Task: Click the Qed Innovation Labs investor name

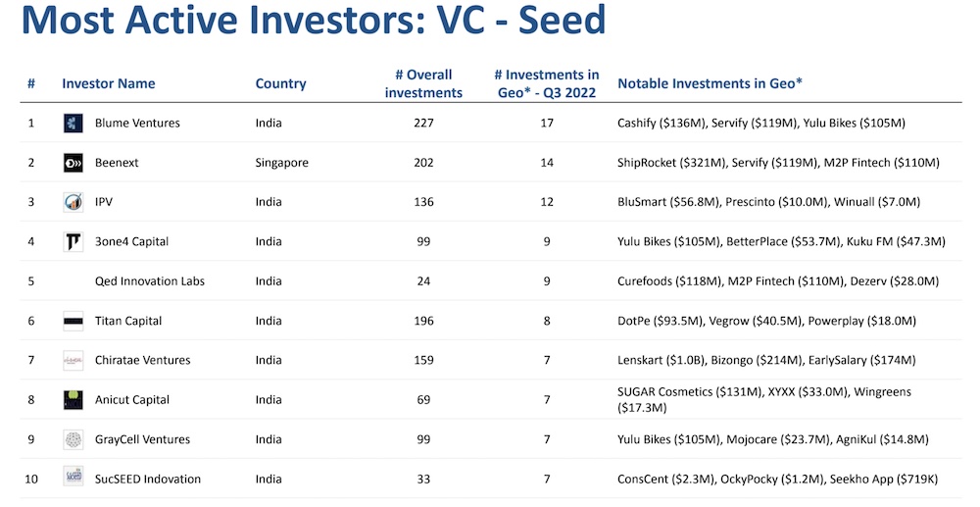Action: [150, 281]
